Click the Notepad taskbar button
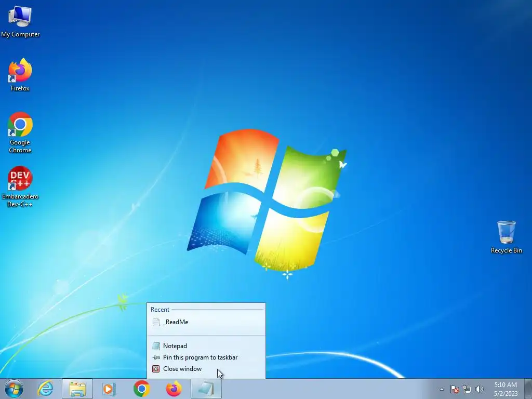The height and width of the screenshot is (399, 532). (x=206, y=389)
